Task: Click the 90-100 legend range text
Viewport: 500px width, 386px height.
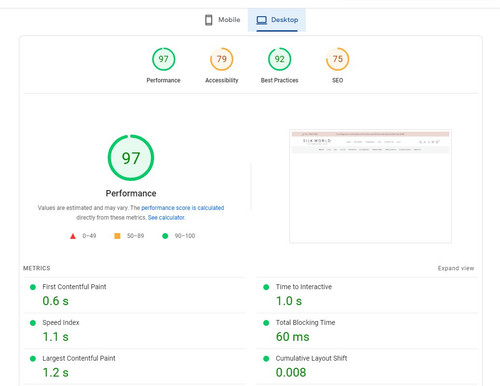Action: click(x=185, y=236)
